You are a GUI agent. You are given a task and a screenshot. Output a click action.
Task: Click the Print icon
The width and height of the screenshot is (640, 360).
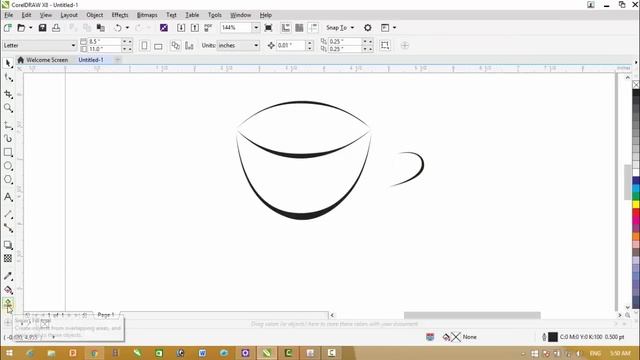coord(56,28)
